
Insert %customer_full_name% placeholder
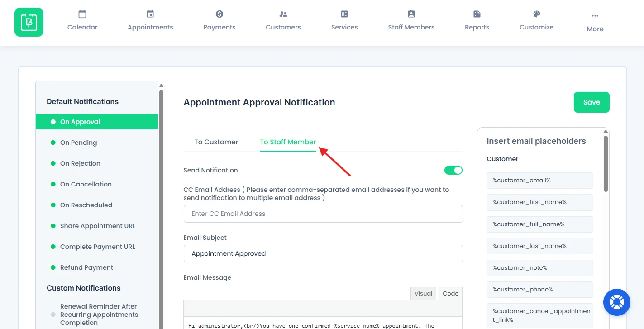point(540,224)
